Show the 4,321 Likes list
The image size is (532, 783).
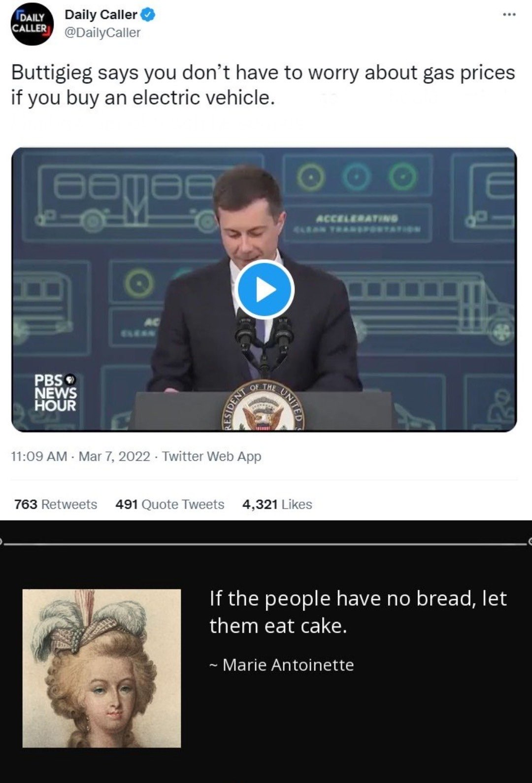coord(277,504)
